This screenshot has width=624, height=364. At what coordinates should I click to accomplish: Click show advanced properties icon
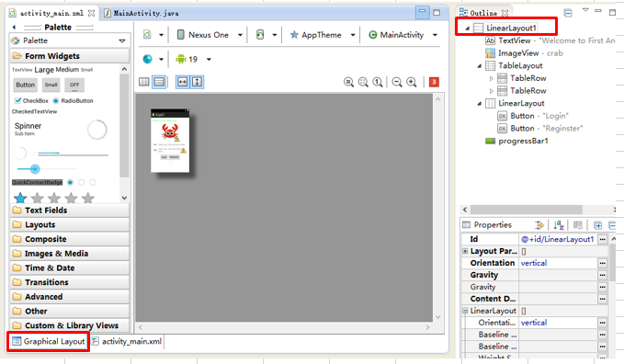tap(539, 225)
